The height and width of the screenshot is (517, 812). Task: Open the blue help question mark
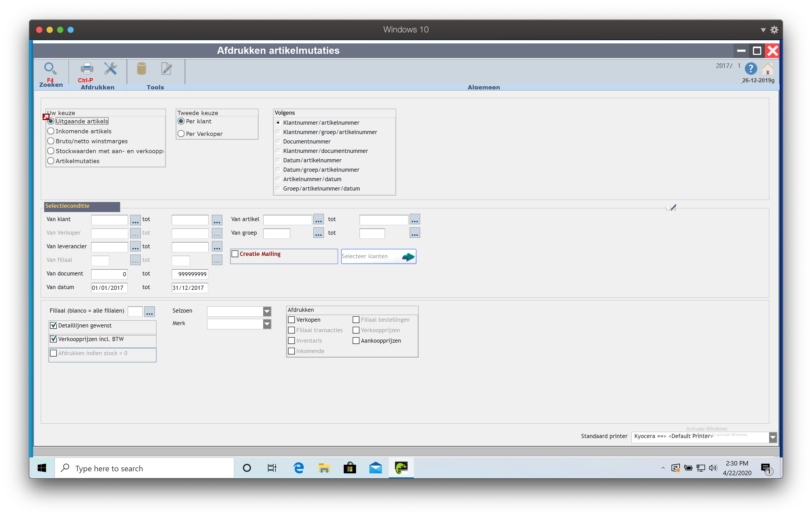pos(751,69)
